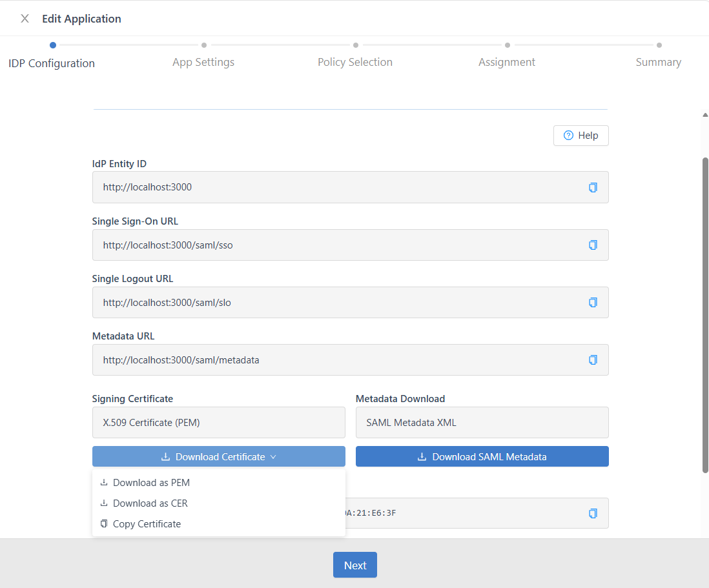Click the Next button

pyautogui.click(x=355, y=565)
